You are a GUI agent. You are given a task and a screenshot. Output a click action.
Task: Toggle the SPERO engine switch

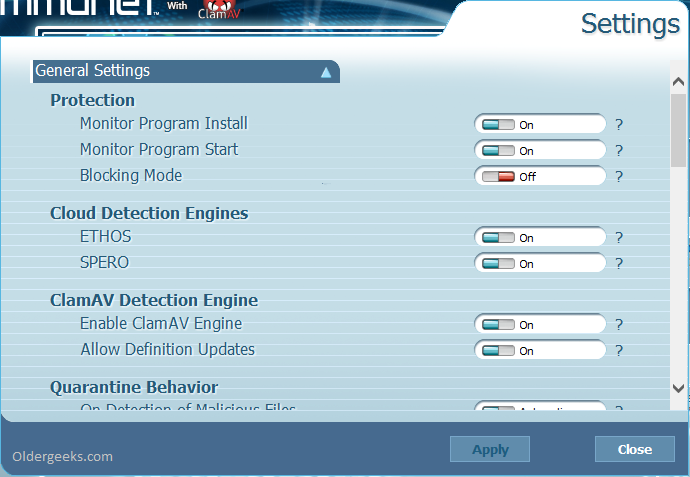498,264
